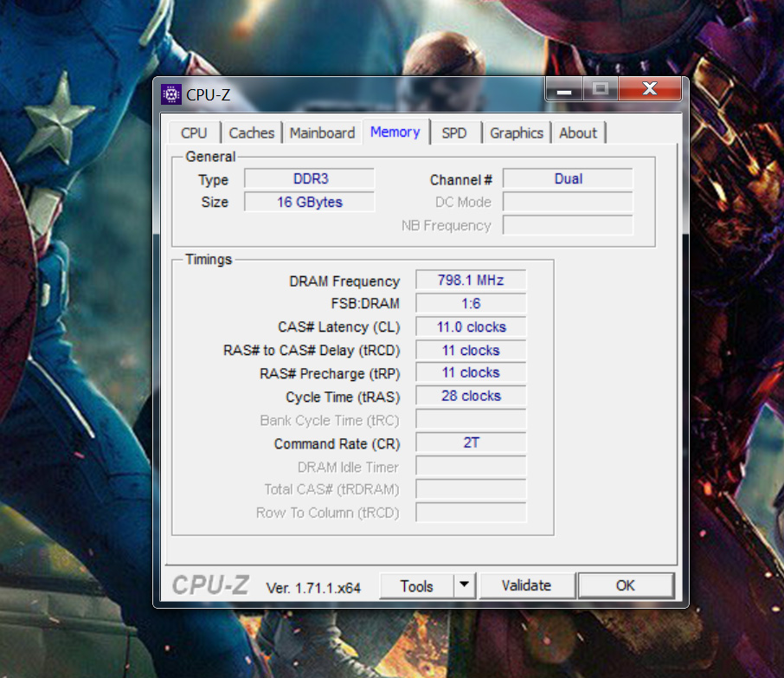Close the CPU-Z window

[x=650, y=89]
